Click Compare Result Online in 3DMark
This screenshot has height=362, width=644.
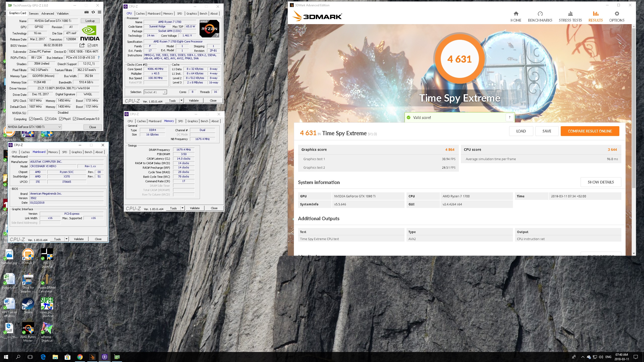click(x=590, y=131)
